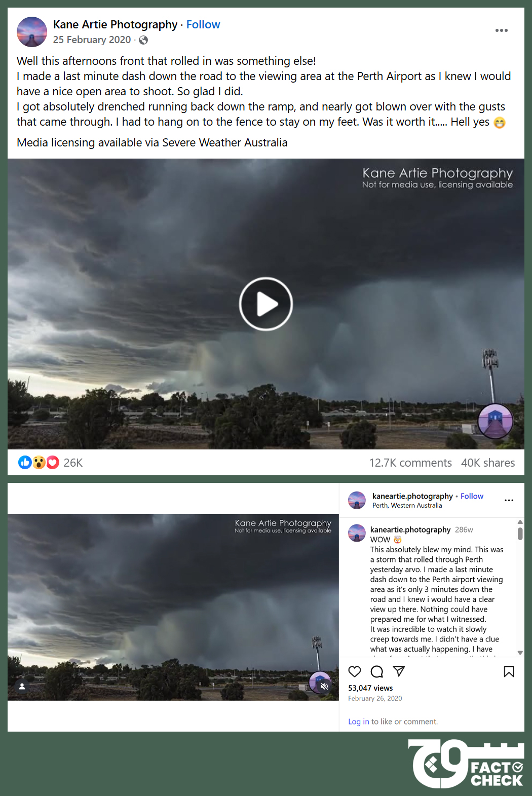The image size is (532, 796).
Task: Play the storm front Facebook video
Action: 266,304
